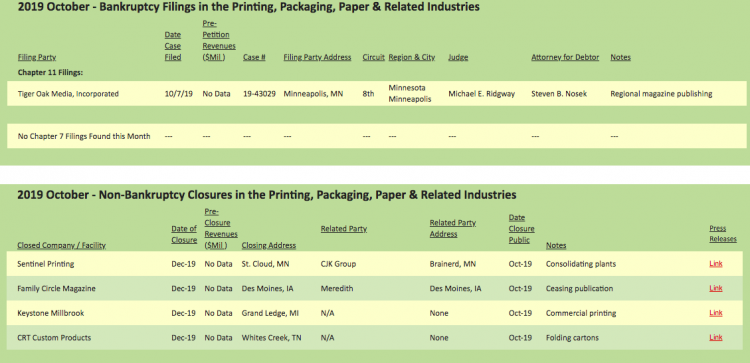Select the Tiger Oak Media, Incorporated row
This screenshot has width=750, height=363.
tap(376, 94)
